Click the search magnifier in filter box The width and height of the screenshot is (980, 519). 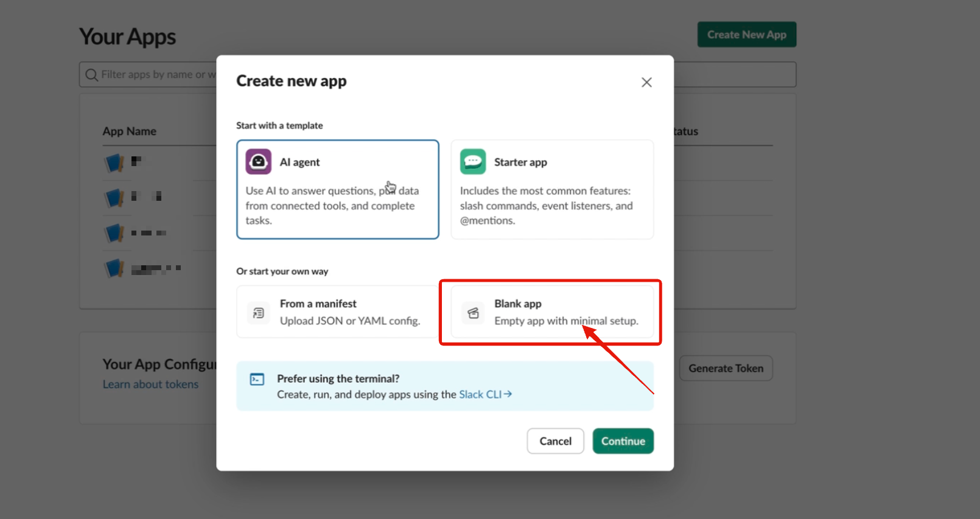[91, 75]
